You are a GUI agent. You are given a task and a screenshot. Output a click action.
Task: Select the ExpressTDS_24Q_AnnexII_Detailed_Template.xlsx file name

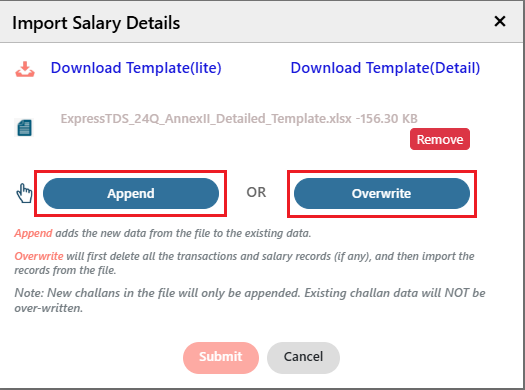click(206, 119)
